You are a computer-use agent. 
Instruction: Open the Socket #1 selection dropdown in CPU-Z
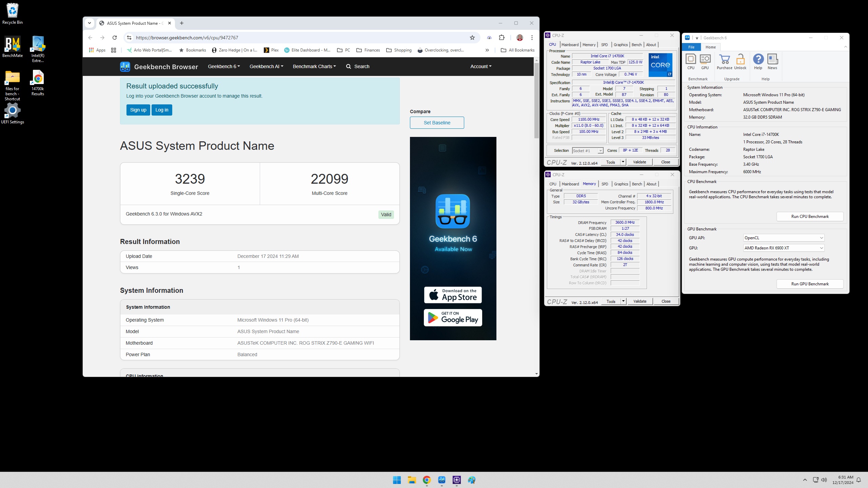click(588, 151)
